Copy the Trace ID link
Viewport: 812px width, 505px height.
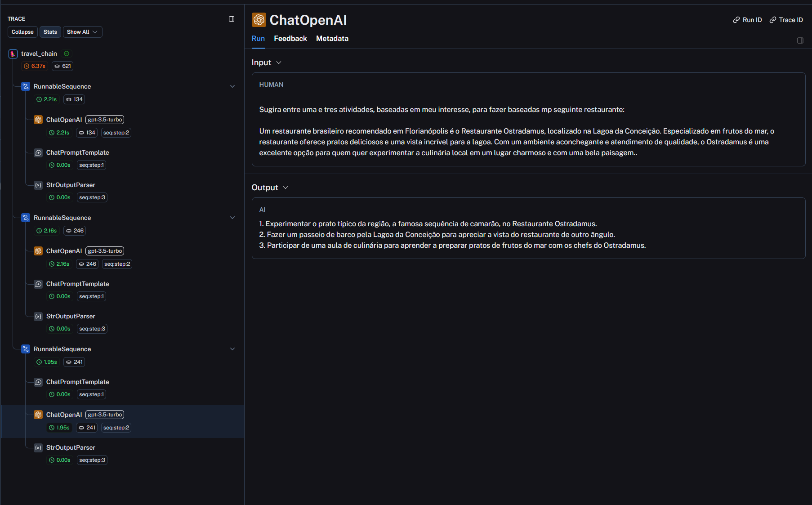coord(786,20)
